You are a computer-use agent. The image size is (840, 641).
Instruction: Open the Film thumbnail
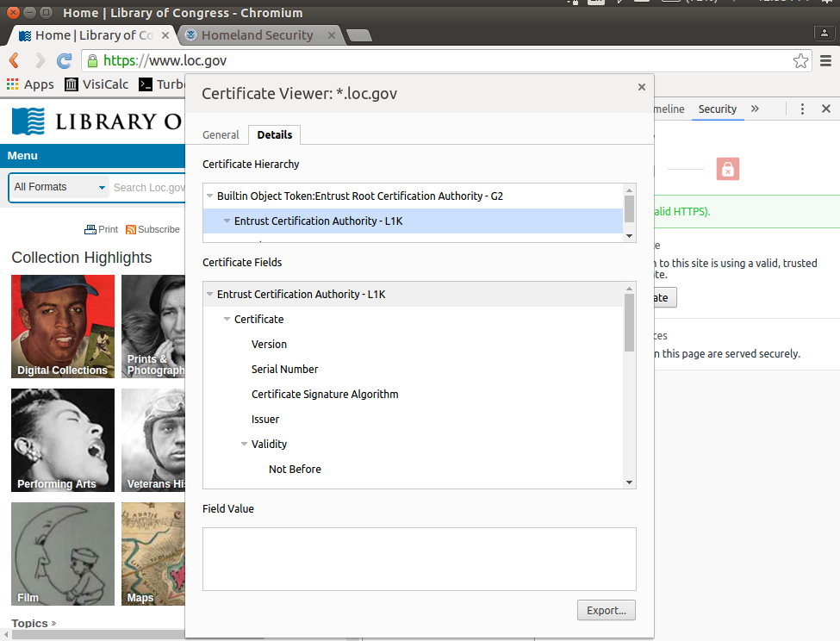click(x=63, y=554)
